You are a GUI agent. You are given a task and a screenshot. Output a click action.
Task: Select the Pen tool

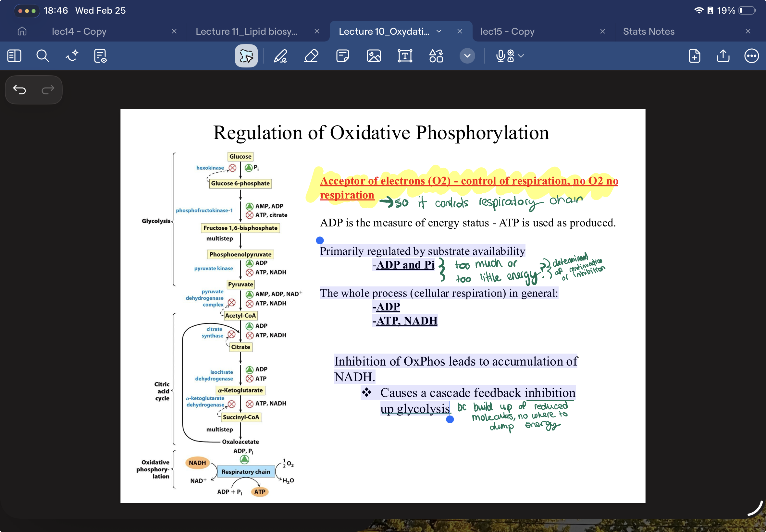[x=280, y=56]
